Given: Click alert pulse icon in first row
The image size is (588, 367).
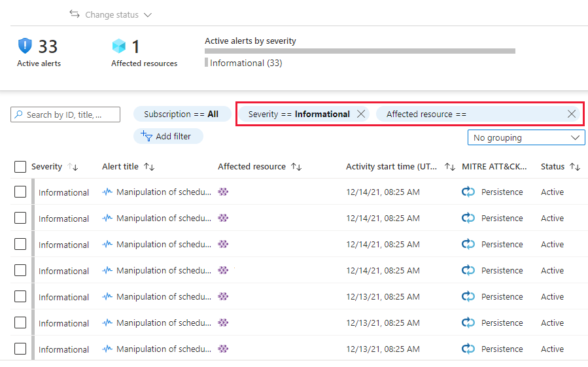Looking at the screenshot, I should (x=107, y=192).
